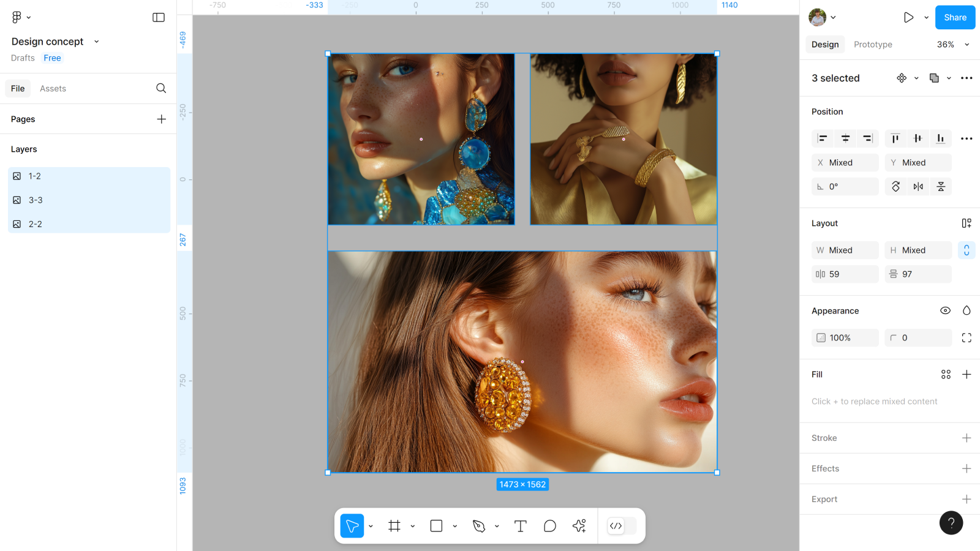Image resolution: width=980 pixels, height=551 pixels.
Task: Toggle layer visibility in Appearance section
Action: point(945,311)
